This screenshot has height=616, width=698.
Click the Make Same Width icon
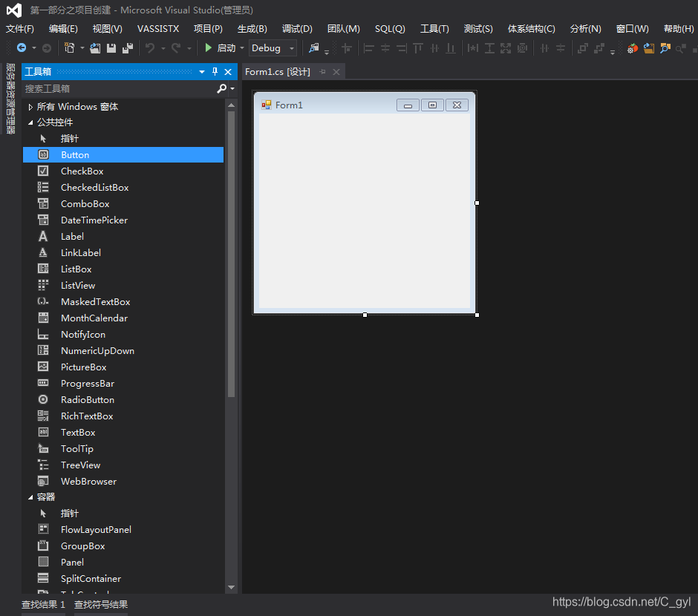pos(473,48)
